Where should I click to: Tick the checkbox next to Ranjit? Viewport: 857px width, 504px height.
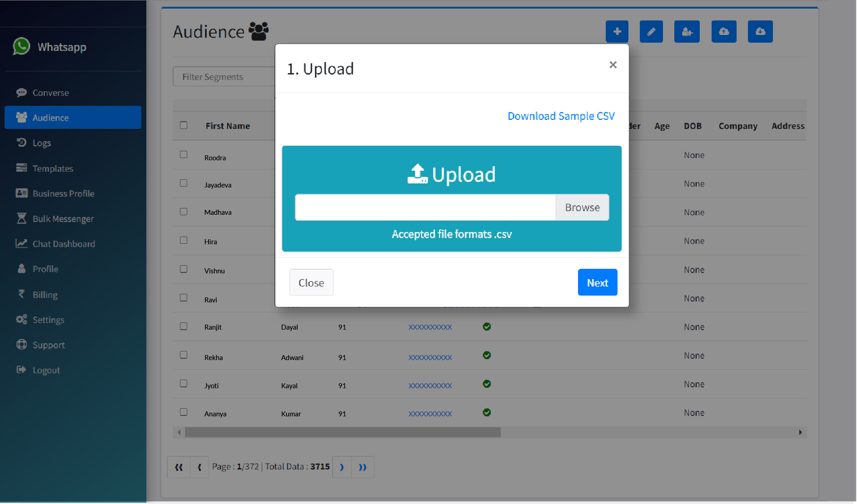(x=184, y=326)
